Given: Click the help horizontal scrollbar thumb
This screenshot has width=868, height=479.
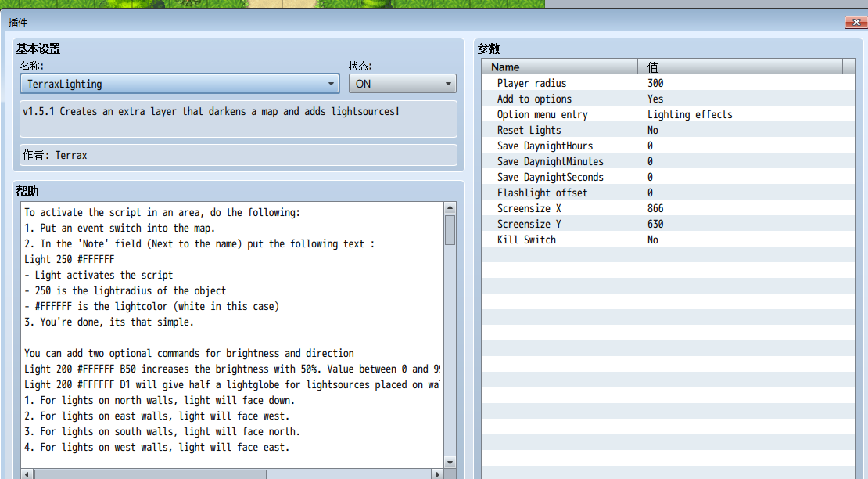Looking at the screenshot, I should (x=151, y=474).
